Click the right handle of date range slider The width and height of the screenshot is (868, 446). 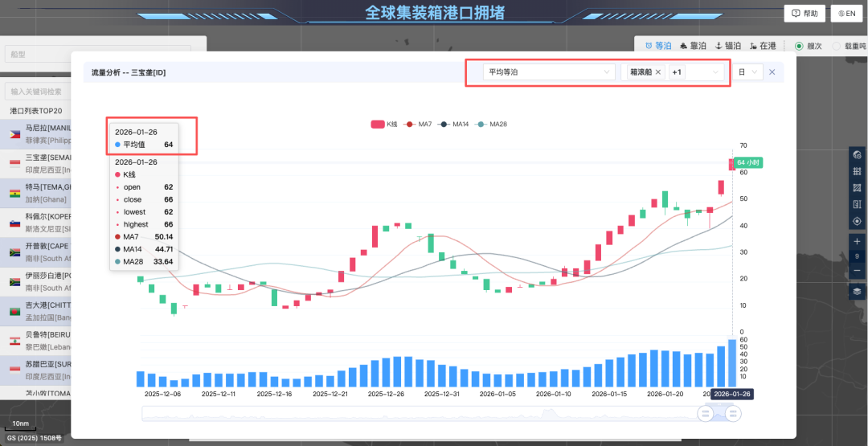point(732,413)
